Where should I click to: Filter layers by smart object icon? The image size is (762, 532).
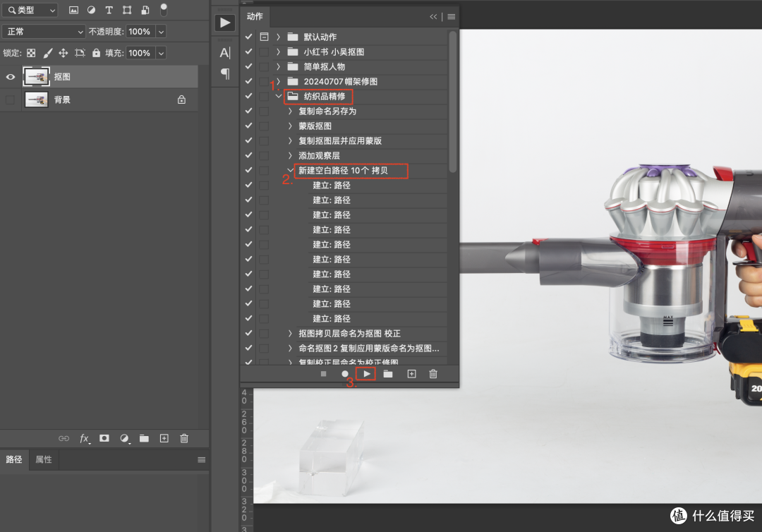click(x=145, y=10)
